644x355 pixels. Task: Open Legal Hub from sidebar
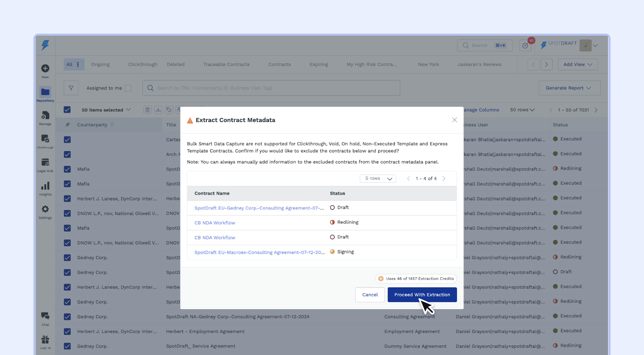coord(45,163)
